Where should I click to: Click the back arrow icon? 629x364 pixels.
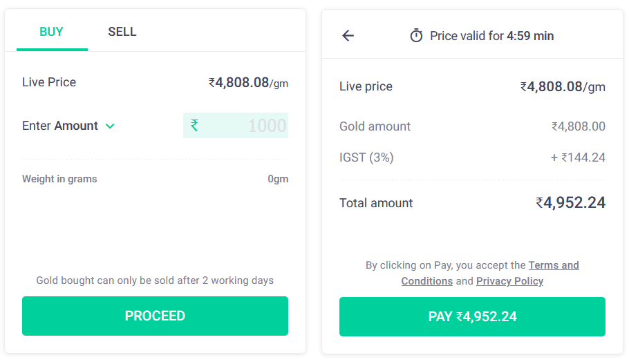(x=348, y=36)
